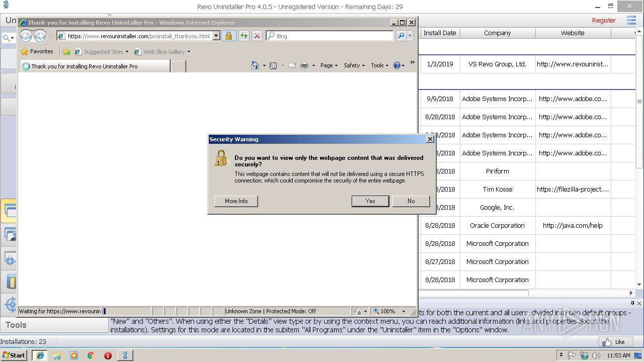This screenshot has width=644, height=362.
Task: Select the VS Revo Group, Ltd. cell
Action: [498, 64]
